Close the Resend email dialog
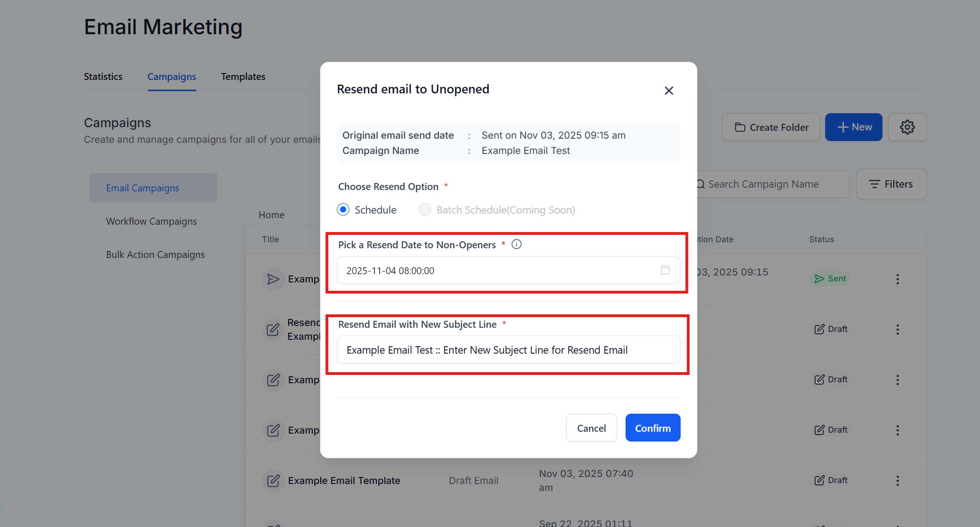The image size is (980, 527). 669,91
